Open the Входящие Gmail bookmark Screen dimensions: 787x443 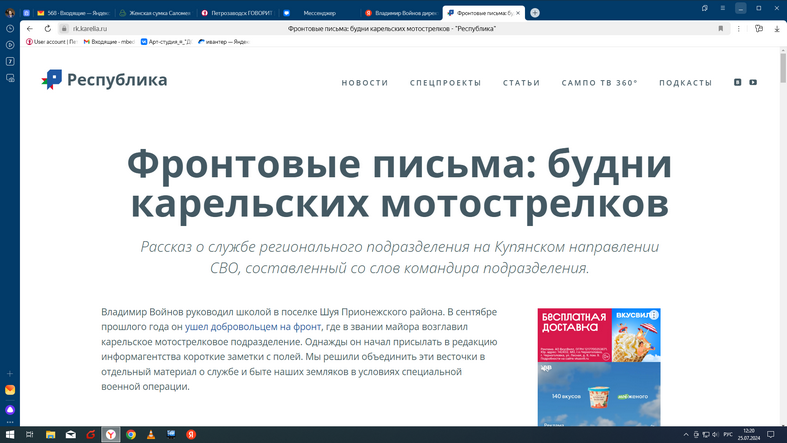pos(109,42)
